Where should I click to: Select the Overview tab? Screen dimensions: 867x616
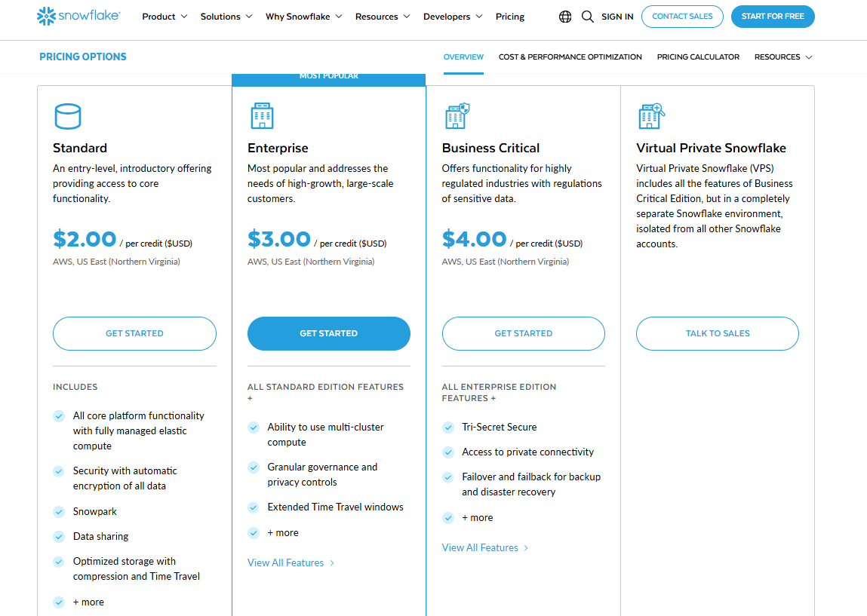(463, 57)
